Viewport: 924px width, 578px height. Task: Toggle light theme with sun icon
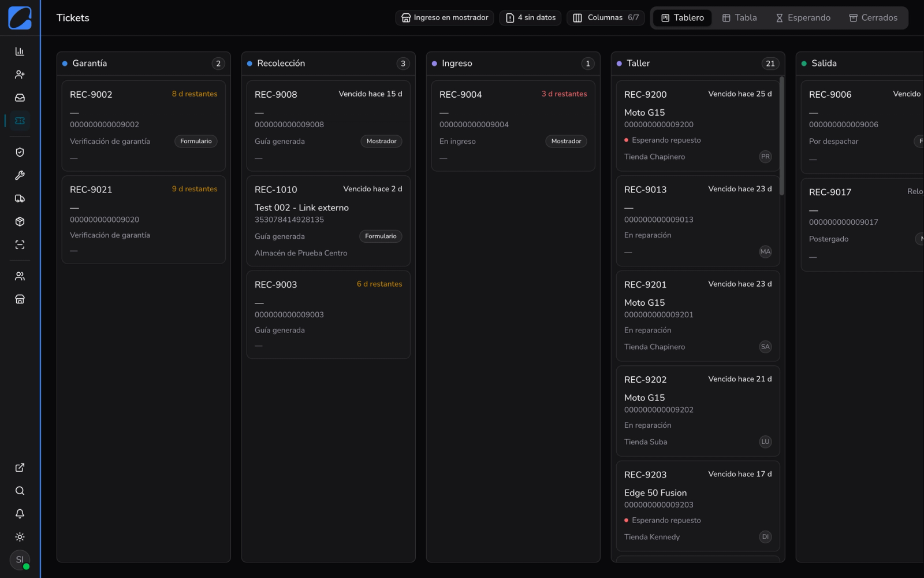pos(20,537)
